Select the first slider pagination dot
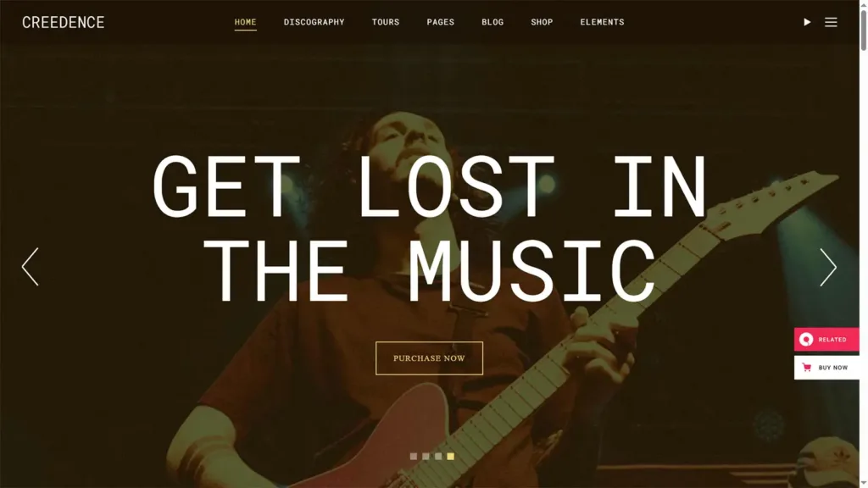 coord(414,457)
